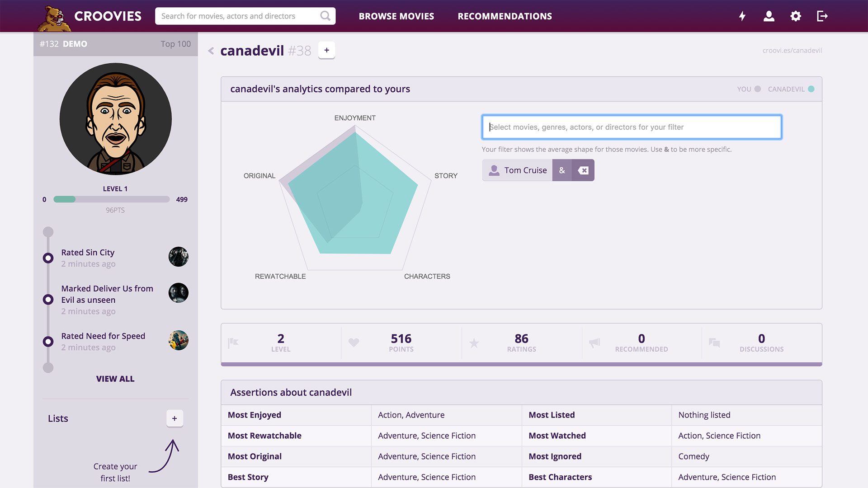The width and height of the screenshot is (868, 488).
Task: Open the Recommendations menu
Action: 505,16
